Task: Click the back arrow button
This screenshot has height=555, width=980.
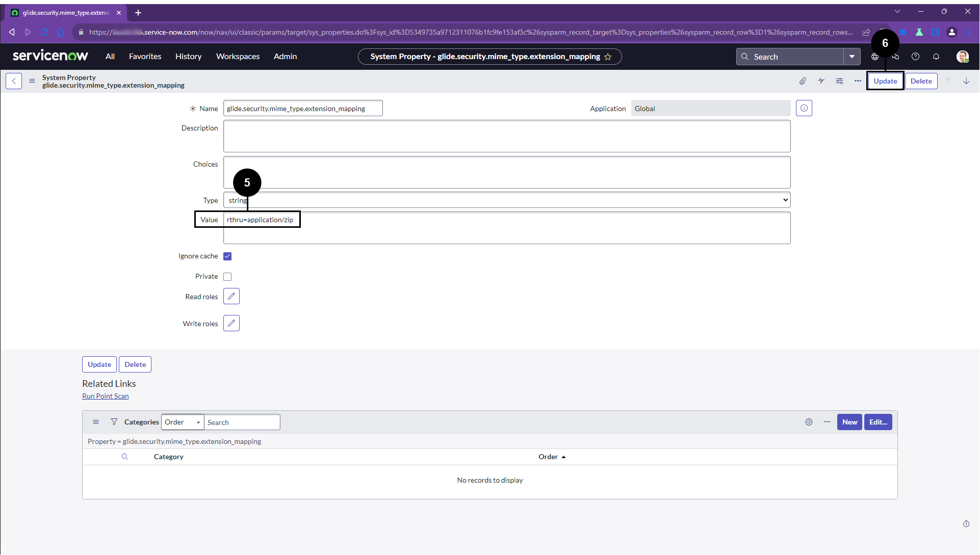Action: [x=14, y=81]
